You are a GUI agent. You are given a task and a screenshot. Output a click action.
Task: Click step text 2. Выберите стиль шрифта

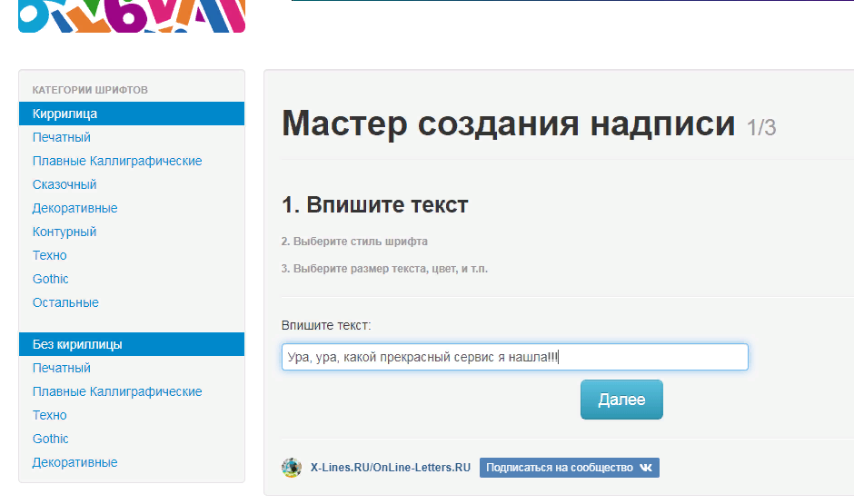354,242
